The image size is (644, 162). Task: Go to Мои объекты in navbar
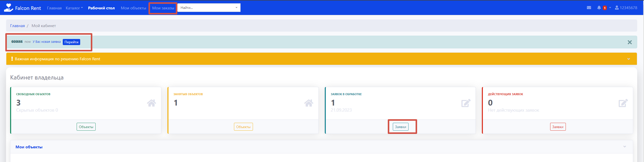[x=133, y=8]
